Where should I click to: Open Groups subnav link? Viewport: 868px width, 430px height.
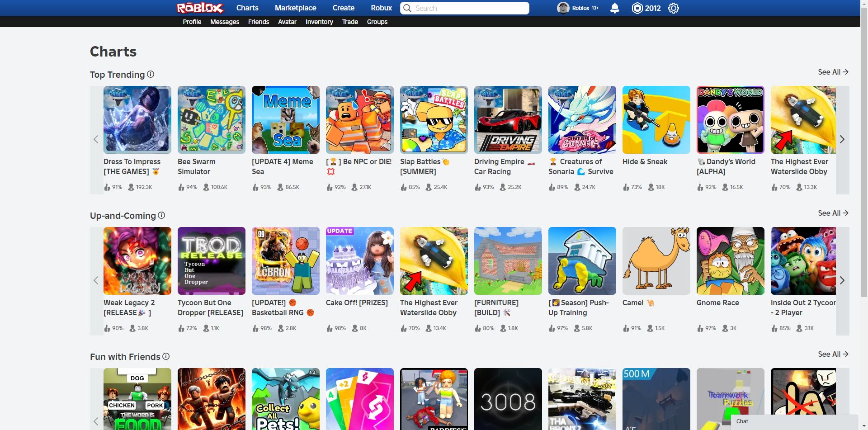coord(377,22)
